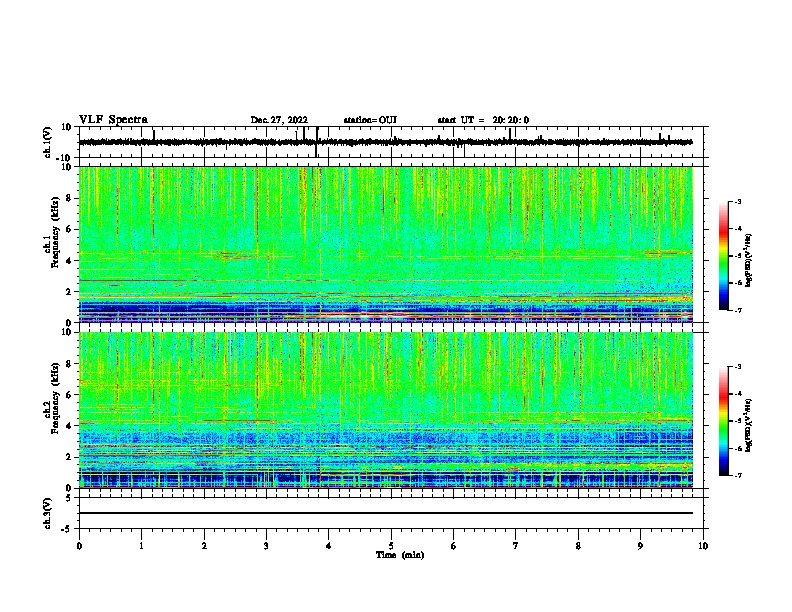Click the ch.1 "Frequency (kHz)" axis label
The height and width of the screenshot is (612, 792).
(x=56, y=232)
